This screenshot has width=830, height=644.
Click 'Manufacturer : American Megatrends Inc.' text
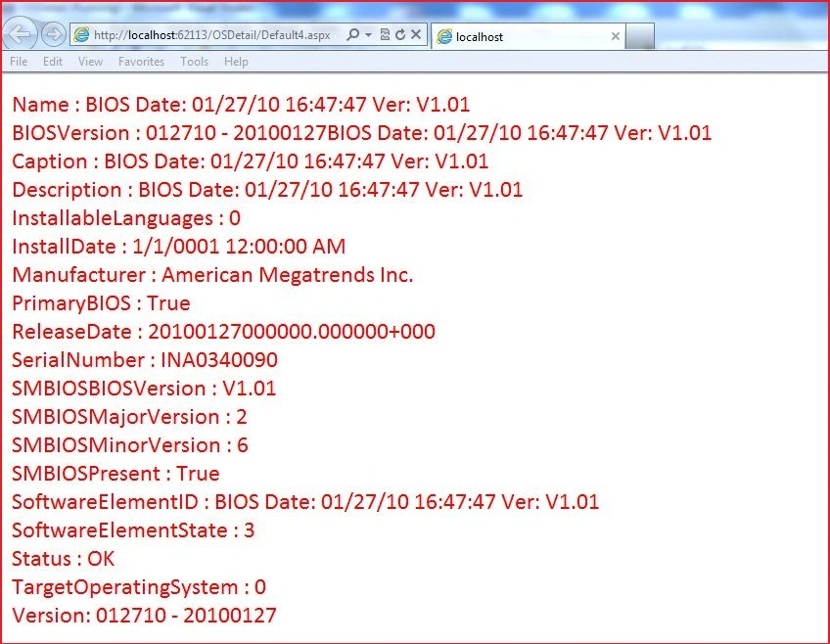tap(212, 275)
